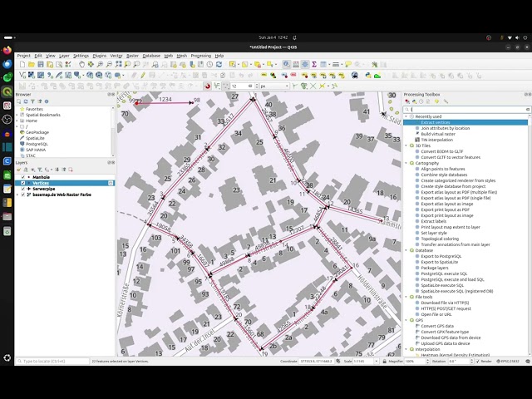
Task: Click the Processing Toolbox search field
Action: tap(466, 110)
